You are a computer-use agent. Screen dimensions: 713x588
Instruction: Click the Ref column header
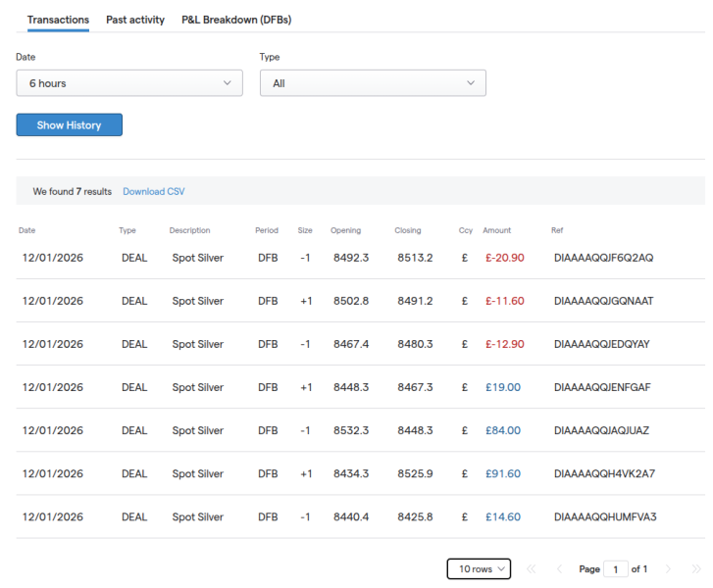click(557, 231)
